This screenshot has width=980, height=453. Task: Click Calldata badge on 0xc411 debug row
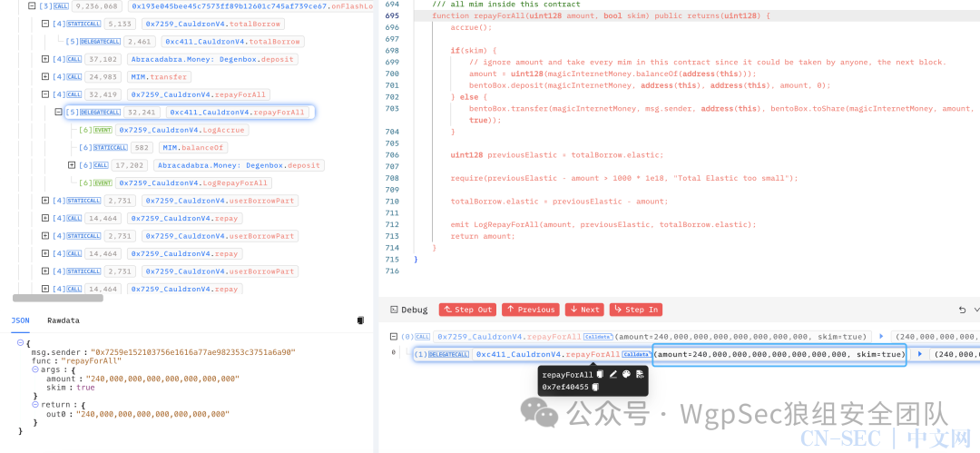637,354
